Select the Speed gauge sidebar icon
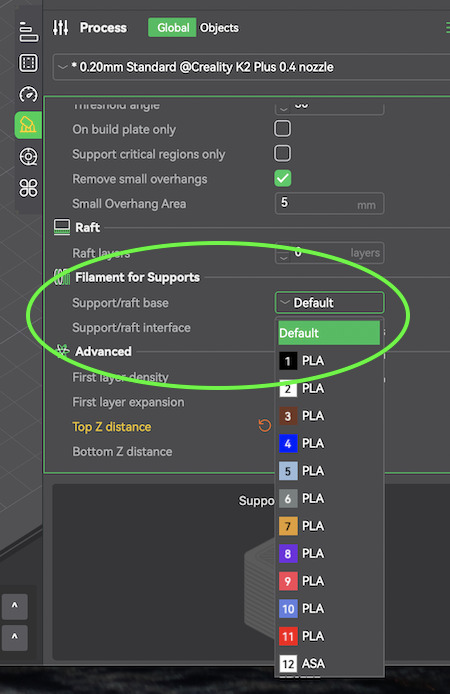The height and width of the screenshot is (694, 450). point(28,94)
